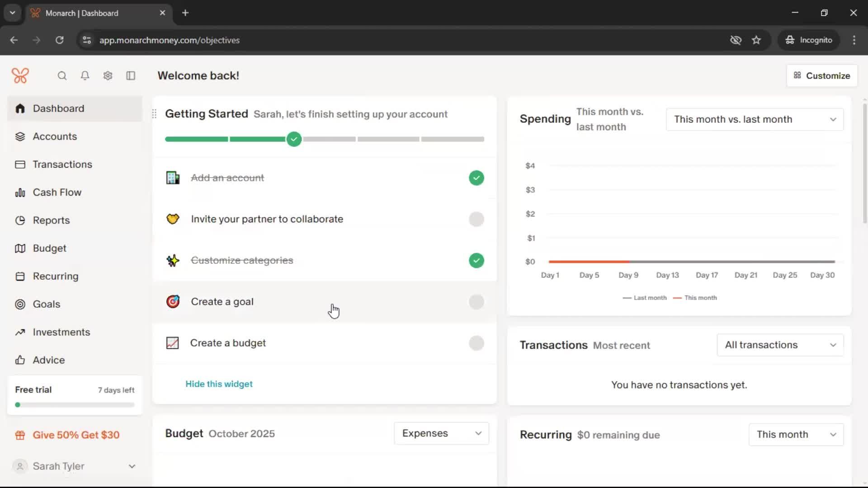Open 'This month vs. last month' spending dropdown

point(755,119)
